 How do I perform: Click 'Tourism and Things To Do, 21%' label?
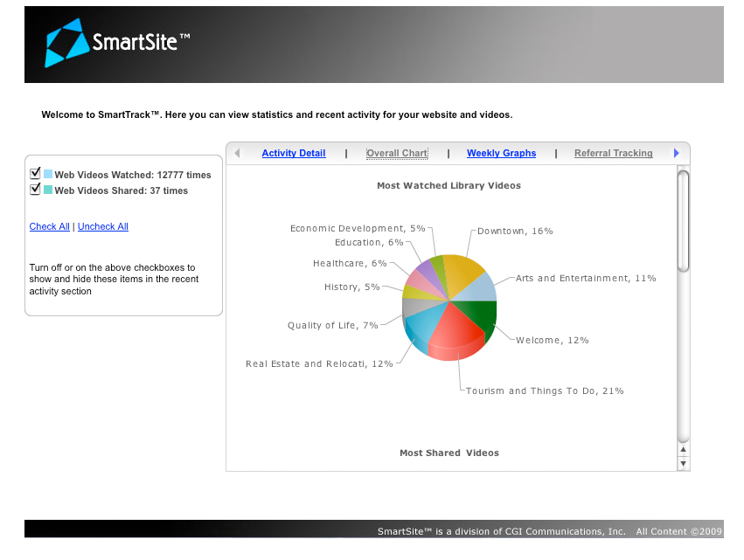coord(545,391)
